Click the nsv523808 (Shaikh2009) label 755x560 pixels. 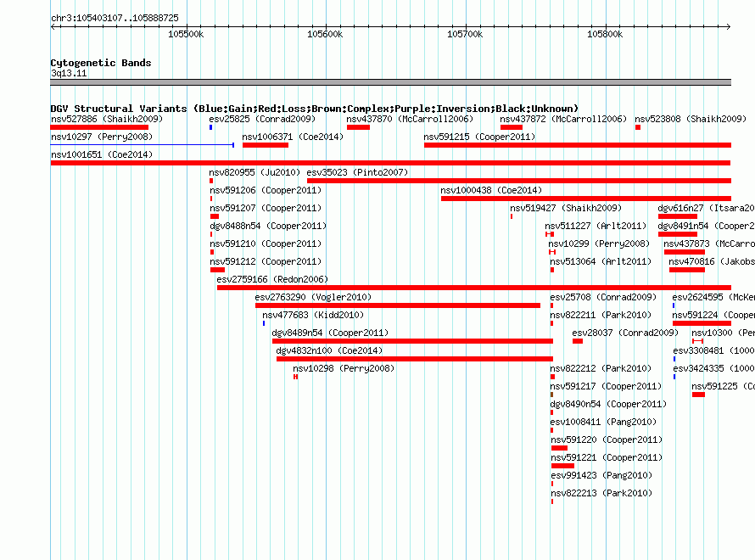pos(691,119)
